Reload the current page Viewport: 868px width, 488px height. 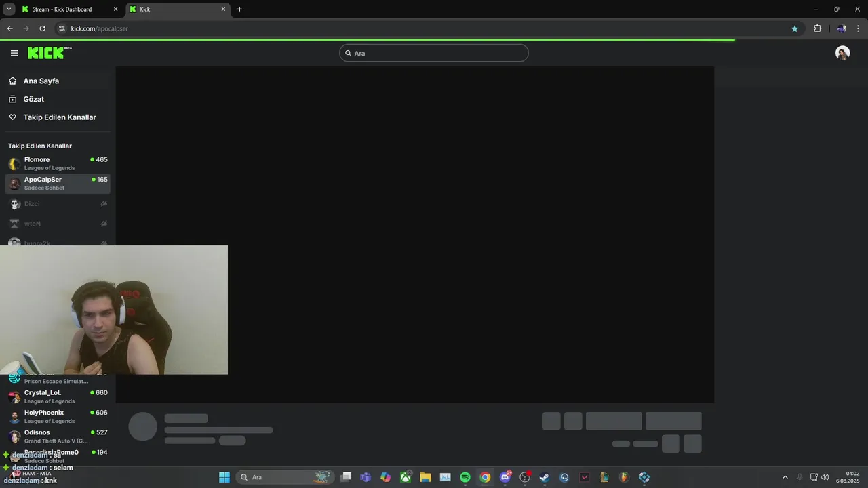(42, 28)
